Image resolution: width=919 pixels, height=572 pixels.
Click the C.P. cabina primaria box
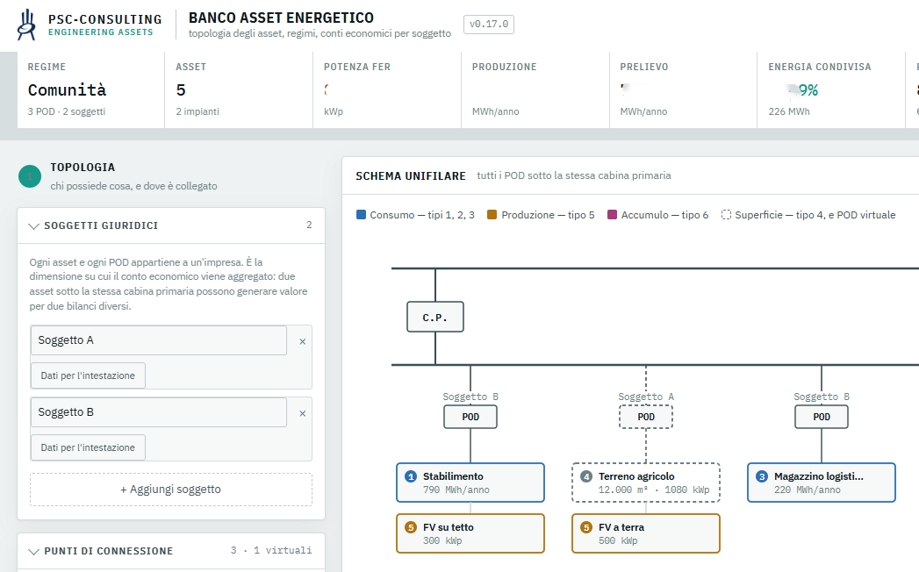435,317
